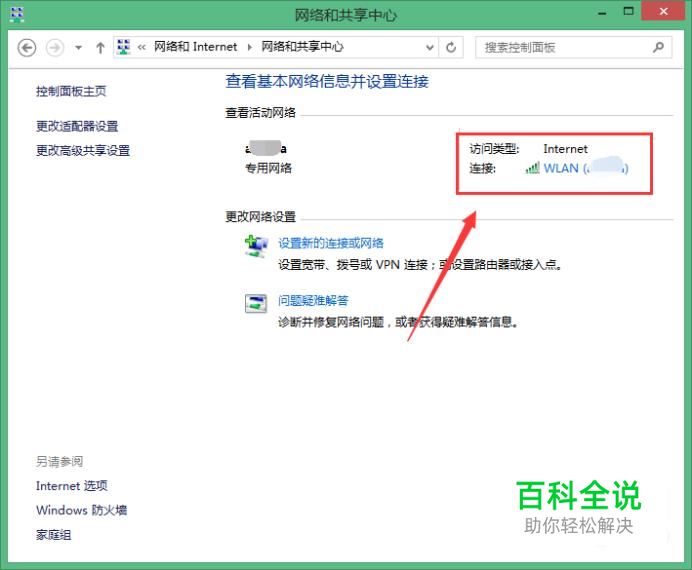The width and height of the screenshot is (692, 570).
Task: Click the search magnifier icon
Action: pos(658,47)
